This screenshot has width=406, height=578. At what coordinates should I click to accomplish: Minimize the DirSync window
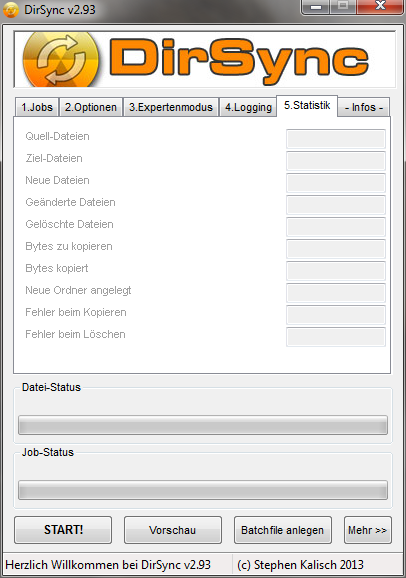click(316, 7)
